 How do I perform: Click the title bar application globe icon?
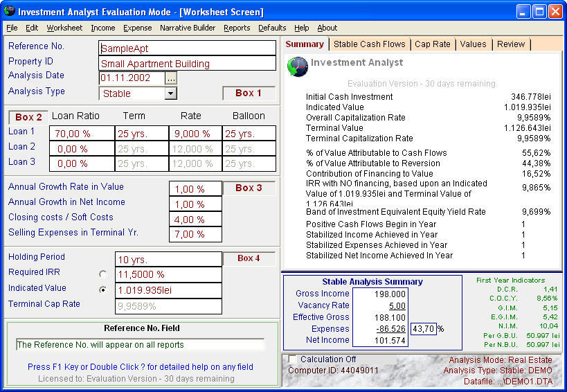click(x=10, y=12)
